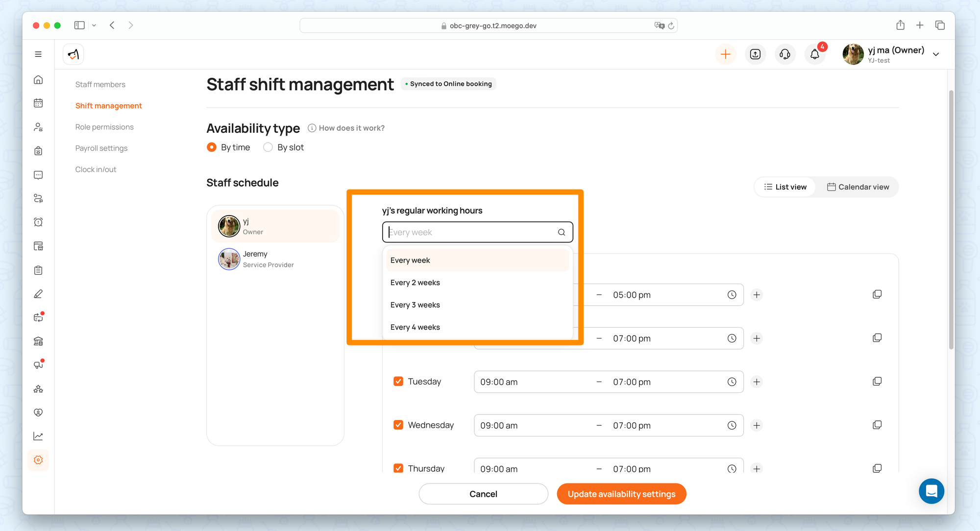Open Role permissions in side menu

(104, 127)
